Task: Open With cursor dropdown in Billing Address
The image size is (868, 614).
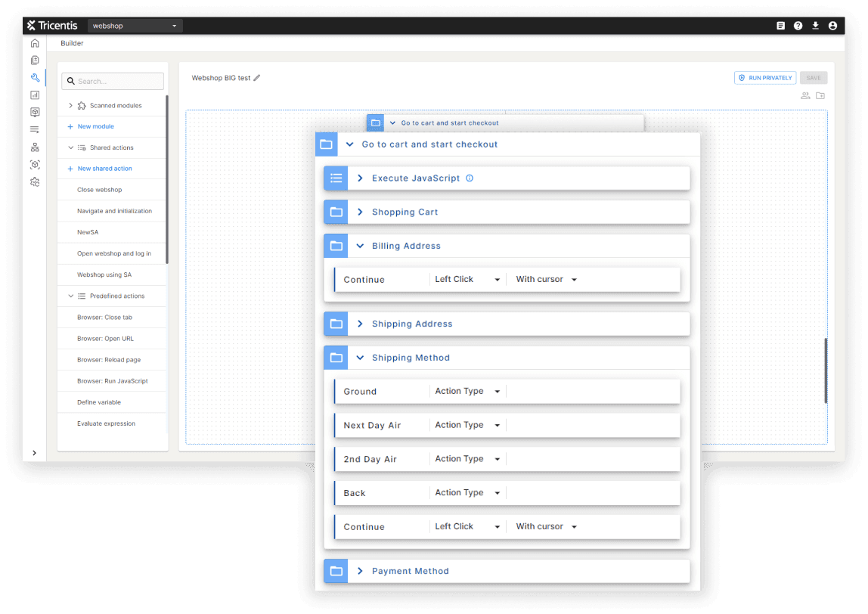Action: coord(547,280)
